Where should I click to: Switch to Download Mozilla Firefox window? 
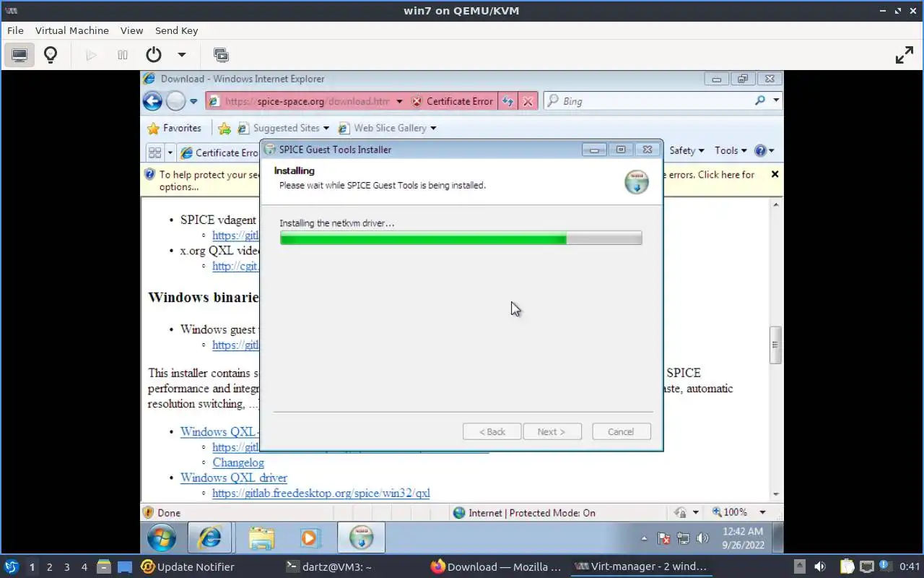[x=497, y=567]
